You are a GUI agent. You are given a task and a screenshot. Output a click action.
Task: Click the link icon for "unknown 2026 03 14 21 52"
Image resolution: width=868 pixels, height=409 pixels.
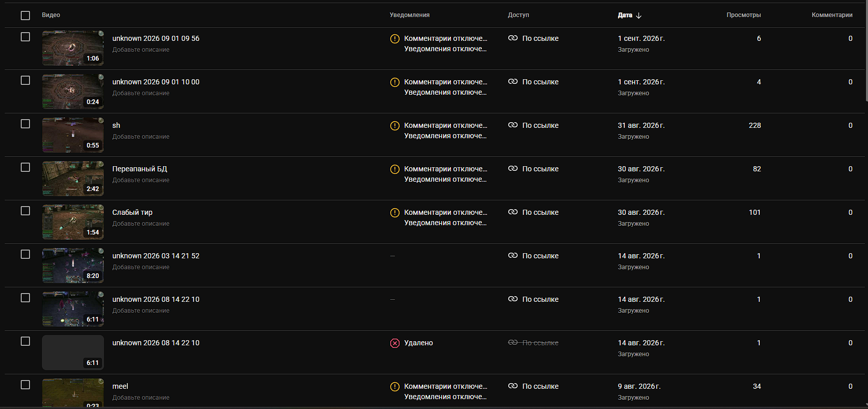pyautogui.click(x=513, y=256)
